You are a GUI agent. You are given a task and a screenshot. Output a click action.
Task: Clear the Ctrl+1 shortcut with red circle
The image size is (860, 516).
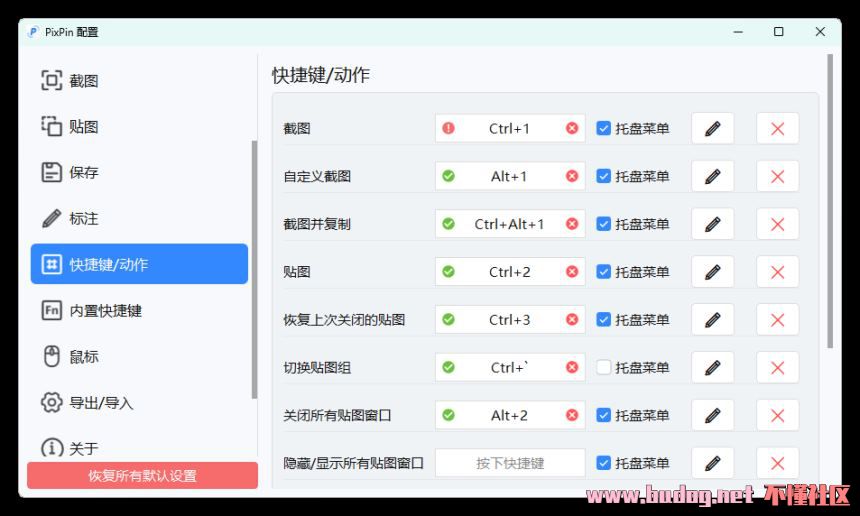click(572, 128)
